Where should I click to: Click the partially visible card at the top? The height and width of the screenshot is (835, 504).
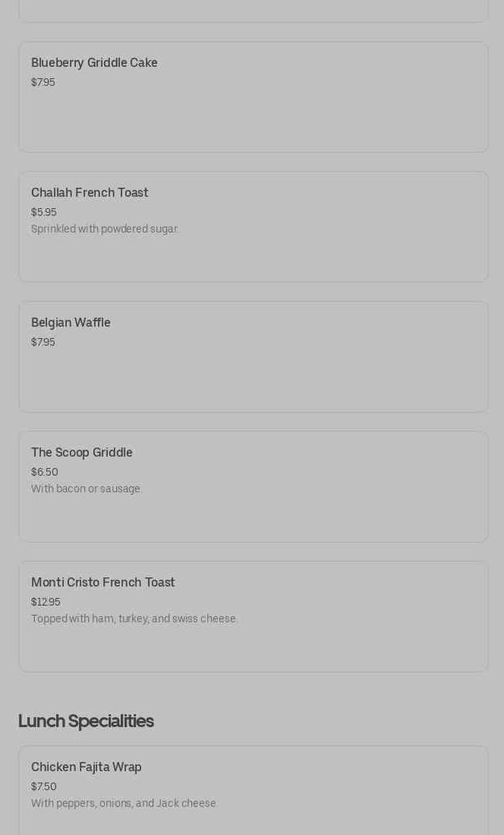254,11
